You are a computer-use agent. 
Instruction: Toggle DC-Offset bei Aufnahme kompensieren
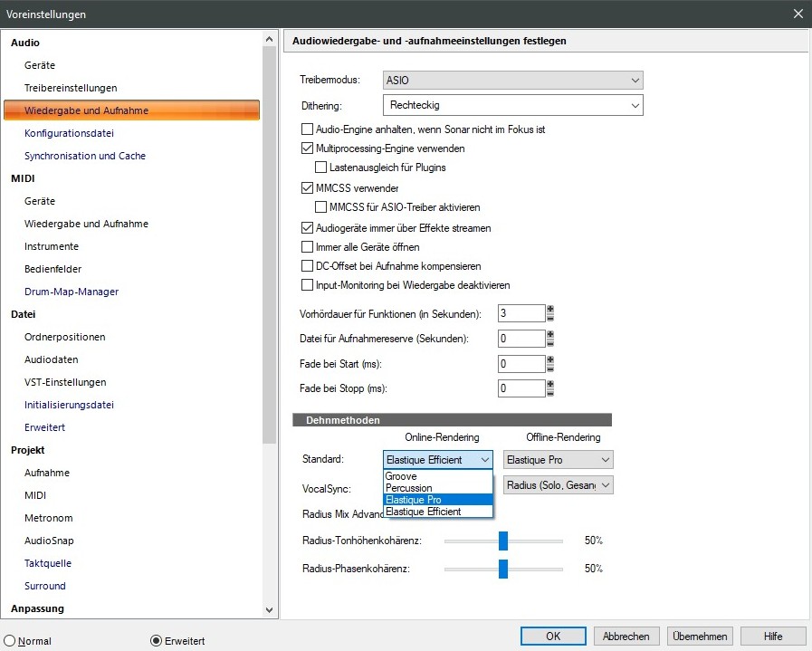tap(307, 266)
